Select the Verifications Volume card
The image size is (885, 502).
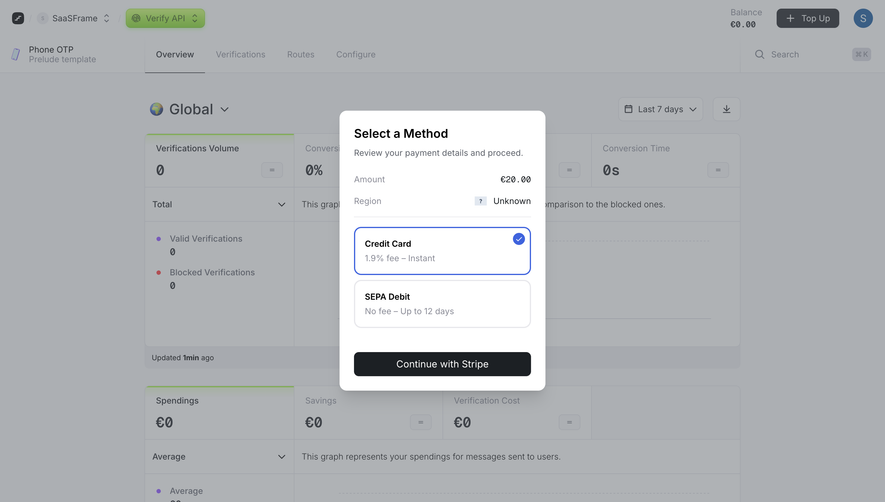point(220,160)
